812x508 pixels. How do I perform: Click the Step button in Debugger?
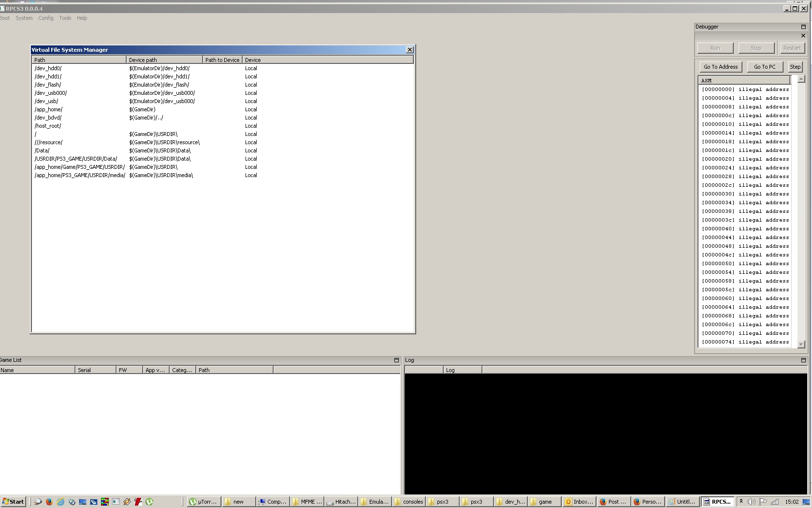795,67
